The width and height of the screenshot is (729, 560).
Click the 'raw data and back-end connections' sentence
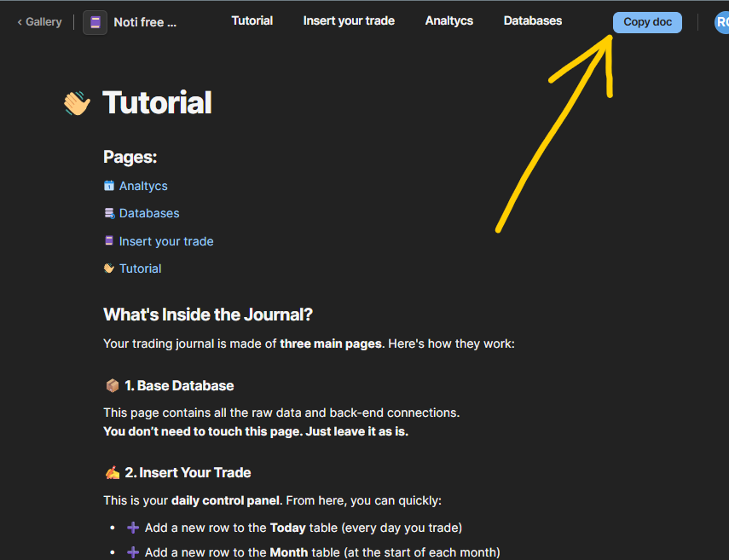click(x=281, y=413)
